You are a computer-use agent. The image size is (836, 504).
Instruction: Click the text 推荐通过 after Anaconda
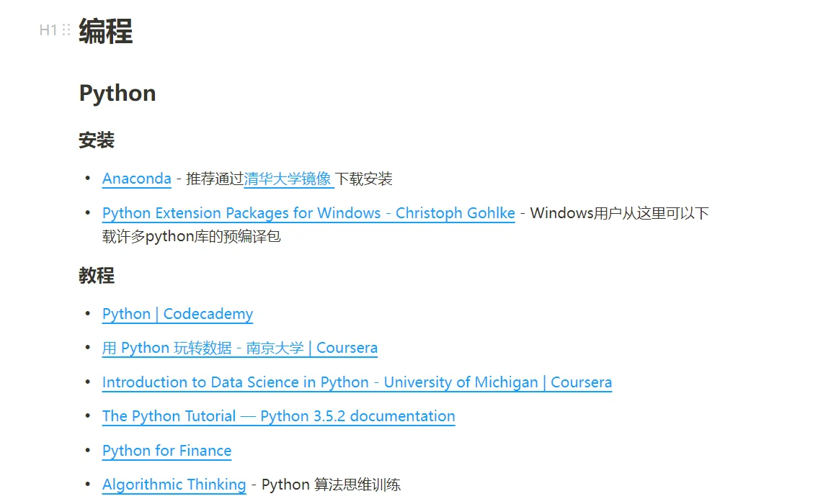click(214, 179)
